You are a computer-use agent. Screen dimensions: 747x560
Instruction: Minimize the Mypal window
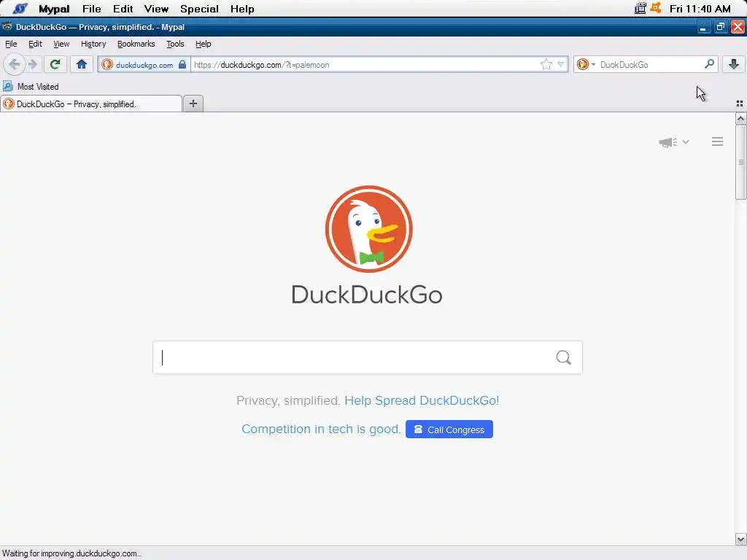pyautogui.click(x=703, y=27)
